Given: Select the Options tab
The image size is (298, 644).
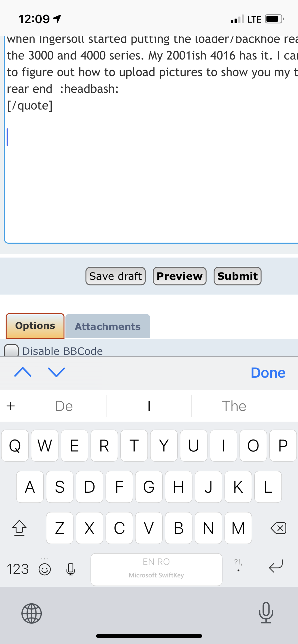Looking at the screenshot, I should coord(35,326).
